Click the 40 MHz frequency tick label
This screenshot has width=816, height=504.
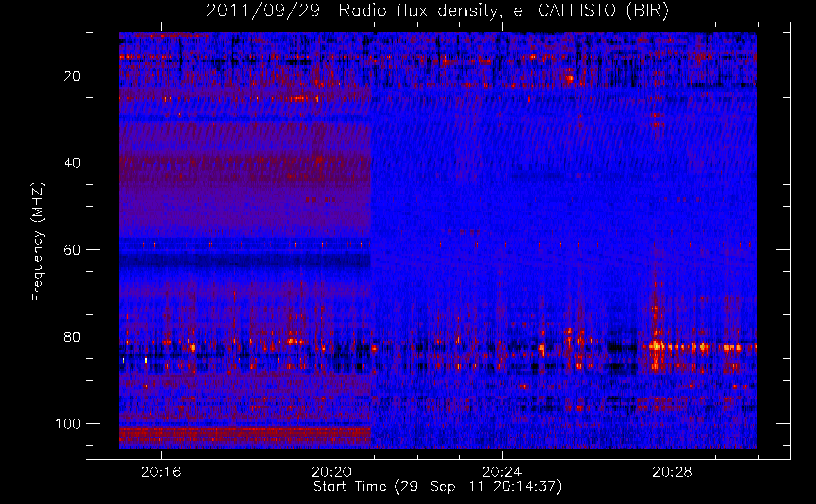click(72, 163)
